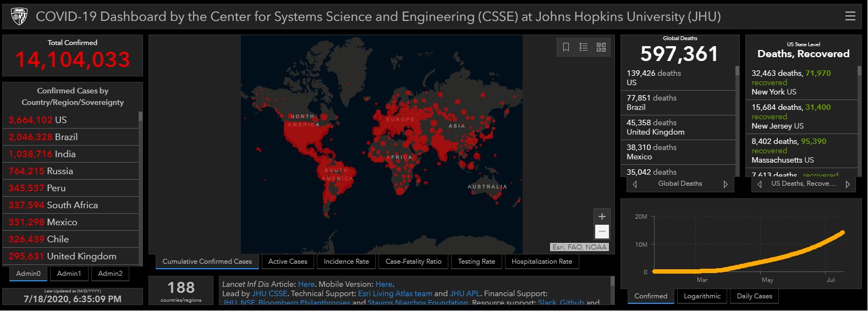Switch to Cumulative Confirmed Cases tab
The width and height of the screenshot is (868, 311).
point(207,262)
